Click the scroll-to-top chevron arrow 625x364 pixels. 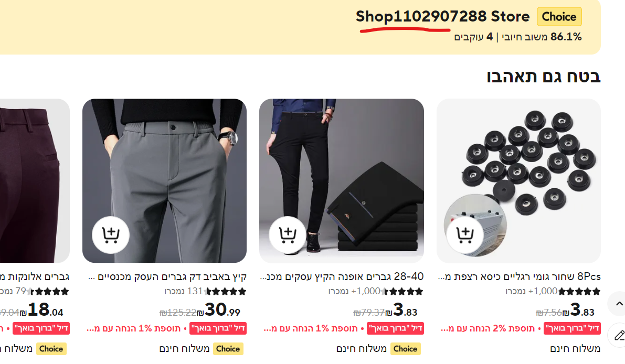point(619,304)
